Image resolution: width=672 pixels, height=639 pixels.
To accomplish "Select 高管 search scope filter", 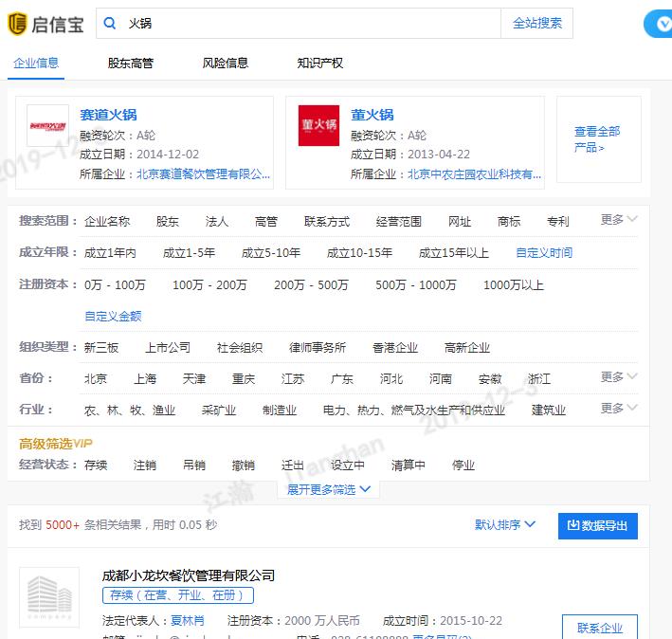I will 266,222.
